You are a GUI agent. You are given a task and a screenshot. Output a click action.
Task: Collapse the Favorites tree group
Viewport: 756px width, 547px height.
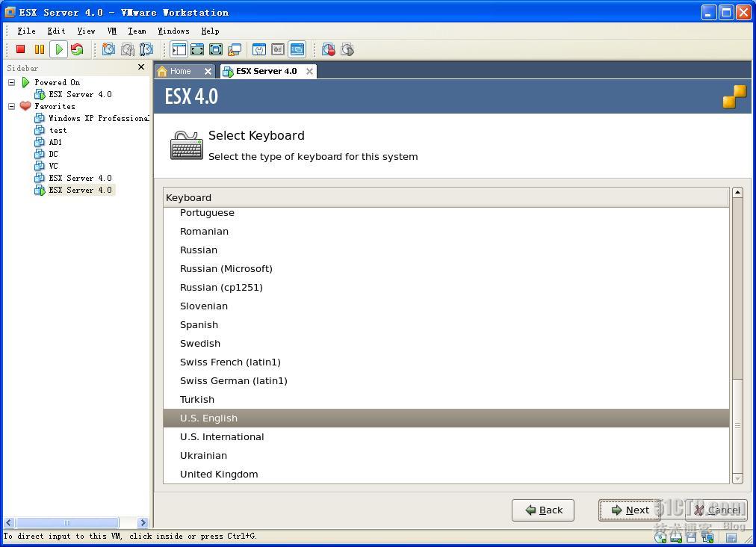click(x=11, y=106)
